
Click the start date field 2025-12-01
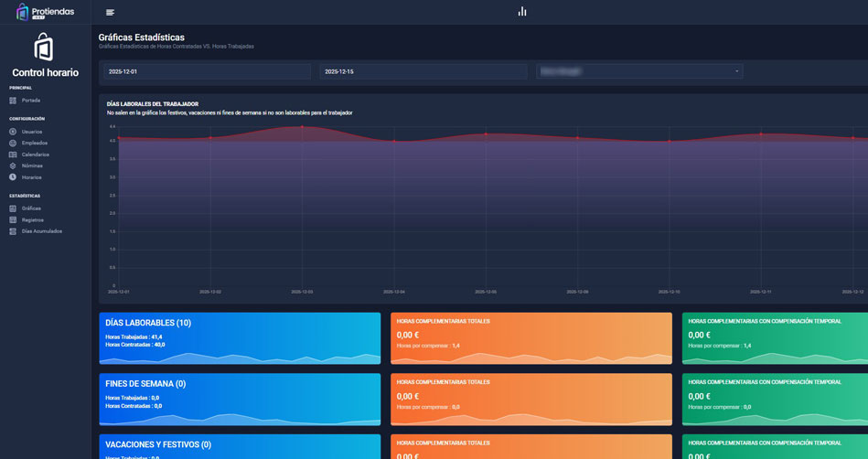tap(207, 71)
